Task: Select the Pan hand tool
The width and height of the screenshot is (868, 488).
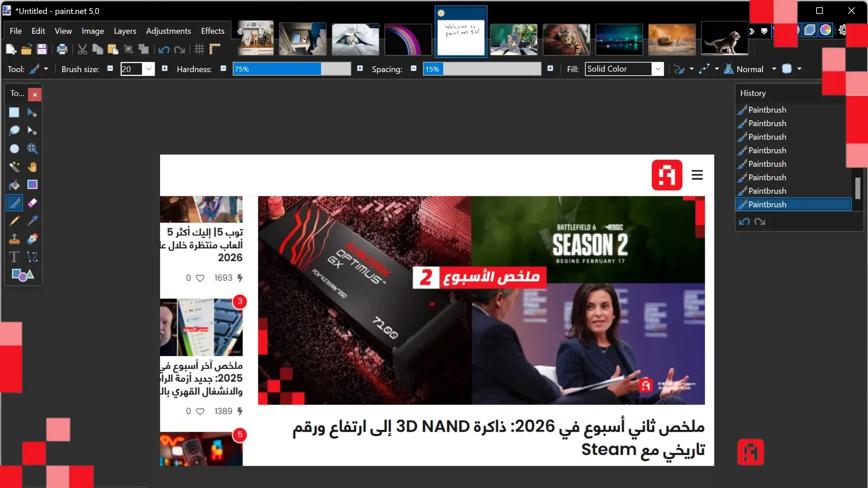Action: (32, 167)
